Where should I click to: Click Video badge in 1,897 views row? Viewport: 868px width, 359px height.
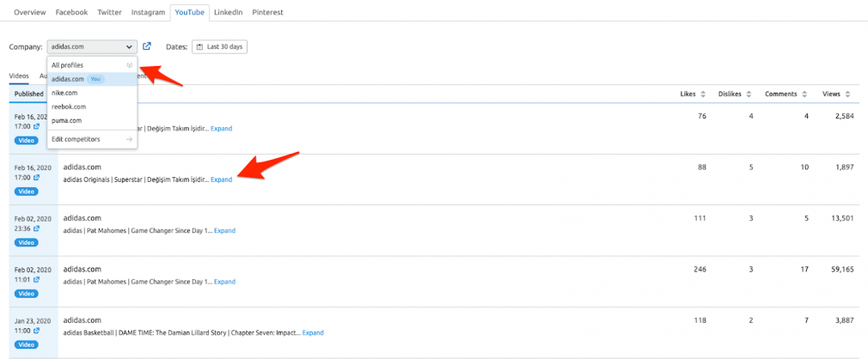[27, 192]
